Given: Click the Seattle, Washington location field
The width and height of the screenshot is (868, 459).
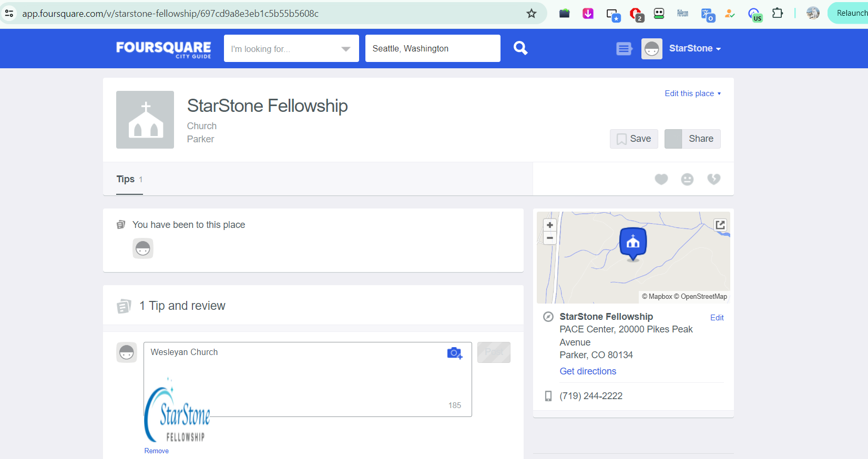Looking at the screenshot, I should [x=433, y=48].
